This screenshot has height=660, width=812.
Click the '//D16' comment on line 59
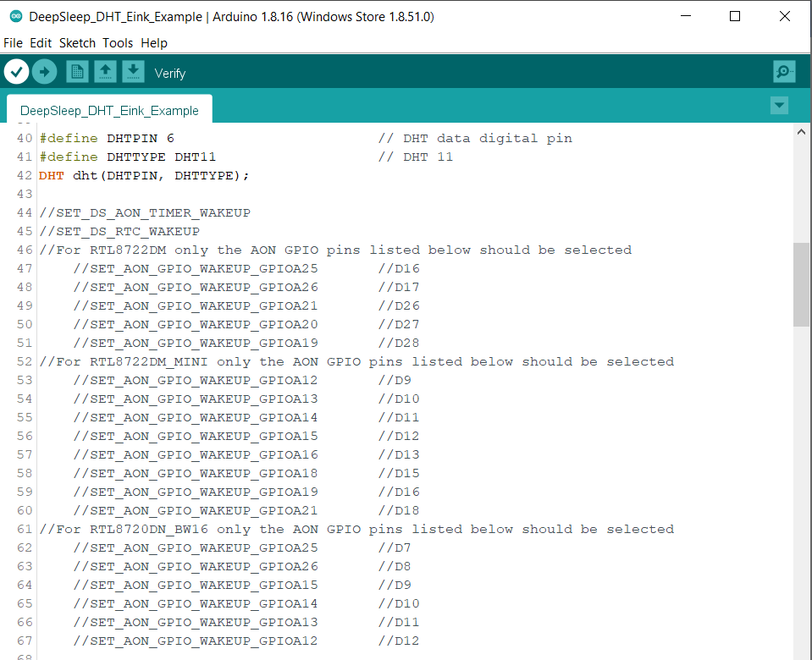399,492
